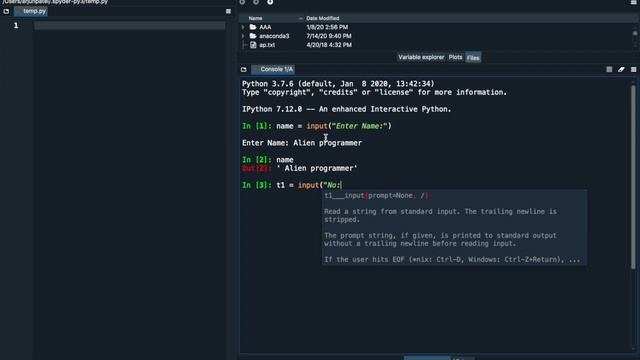Select the temp.py editor tab
The image size is (640, 360).
tap(31, 11)
